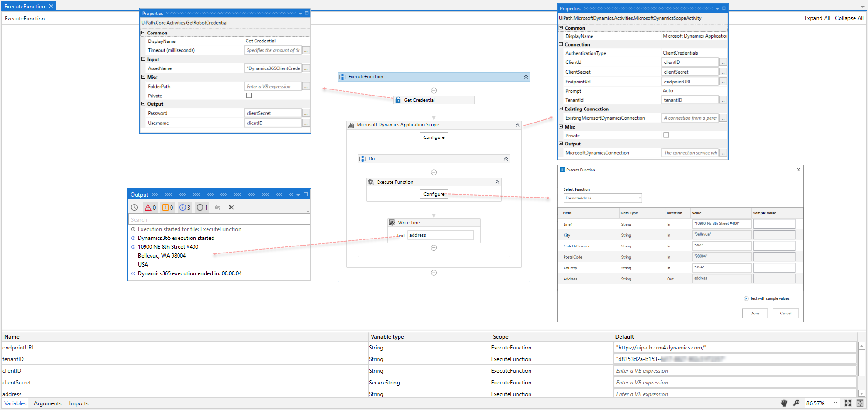Add activity above Get Credential
Screen dimensions: 868x410
(434, 90)
